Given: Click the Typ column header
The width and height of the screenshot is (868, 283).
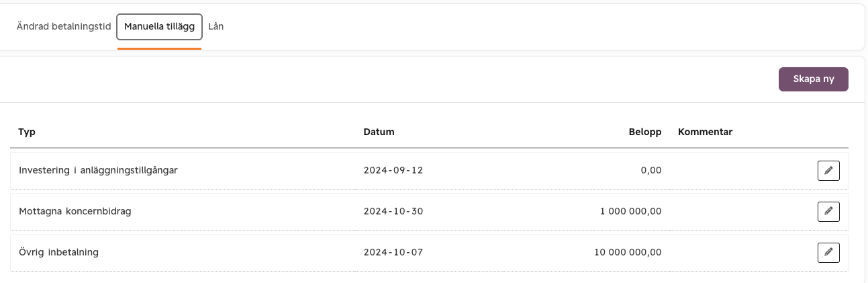Looking at the screenshot, I should (27, 132).
